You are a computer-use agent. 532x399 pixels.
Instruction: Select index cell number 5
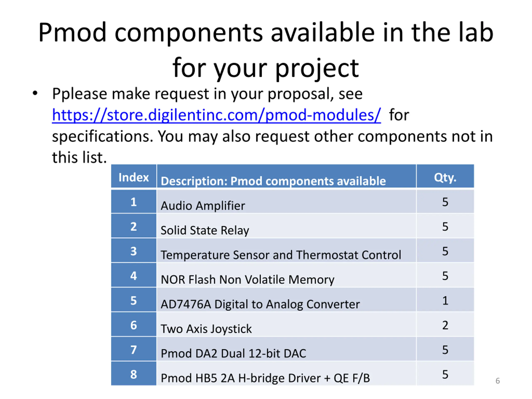point(134,300)
